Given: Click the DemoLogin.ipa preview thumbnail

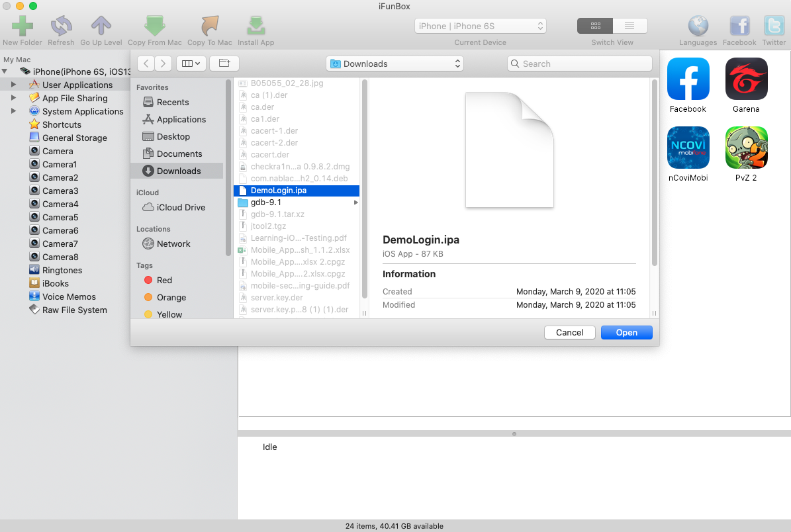Looking at the screenshot, I should (x=510, y=150).
